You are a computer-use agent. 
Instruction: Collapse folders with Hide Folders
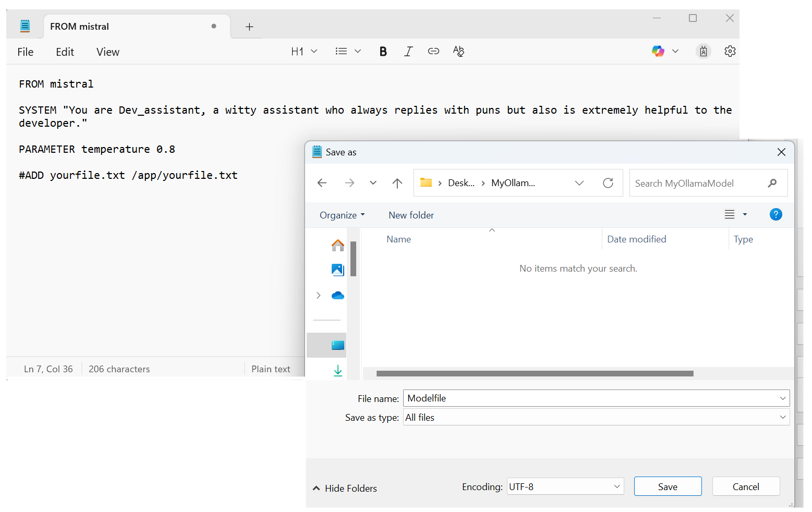pos(345,488)
